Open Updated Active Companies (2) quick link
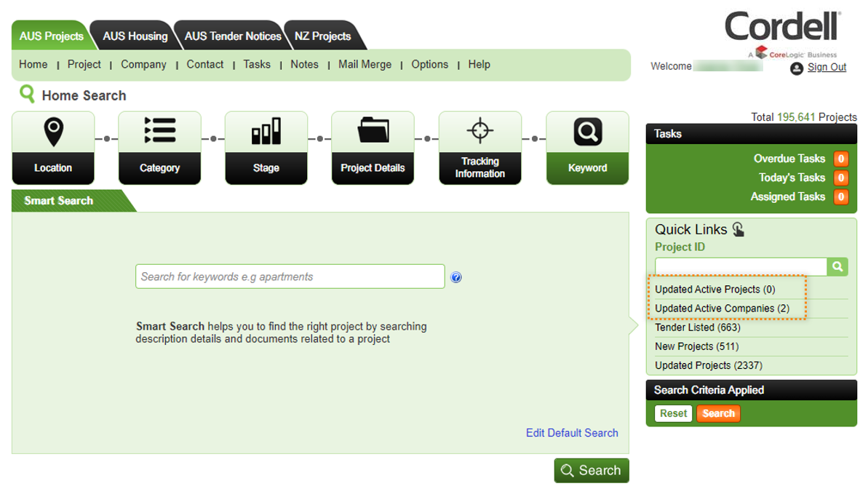This screenshot has height=489, width=868. click(722, 309)
